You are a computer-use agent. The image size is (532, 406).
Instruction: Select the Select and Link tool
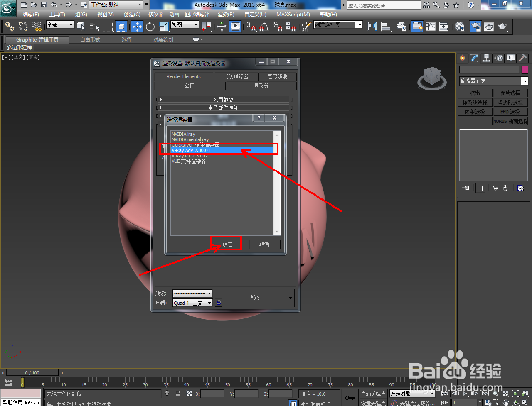(9, 27)
